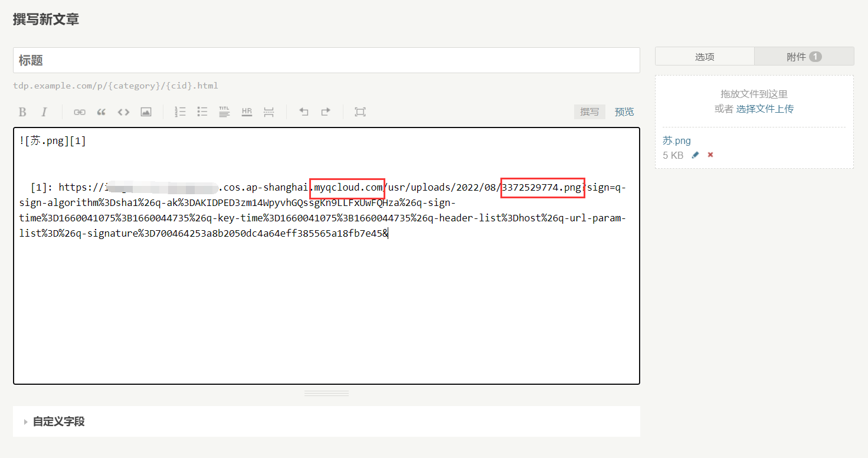Click the editor resize handle below text area
Image resolution: width=868 pixels, height=458 pixels.
[326, 393]
